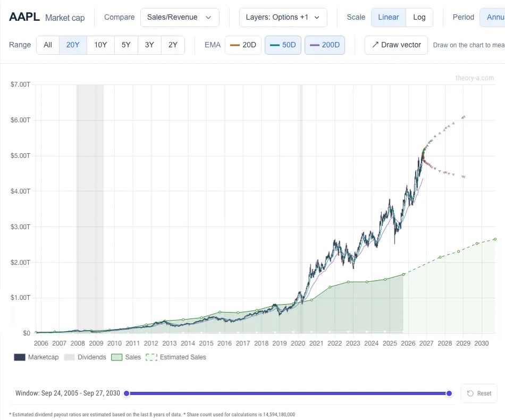The width and height of the screenshot is (505, 420).
Task: Click the middle of the window range track
Action: tap(288, 393)
